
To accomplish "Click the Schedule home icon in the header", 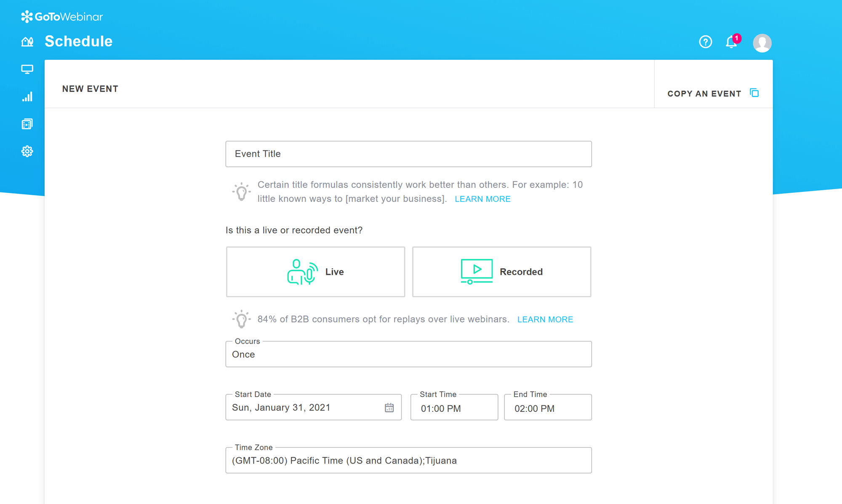I will tap(27, 41).
